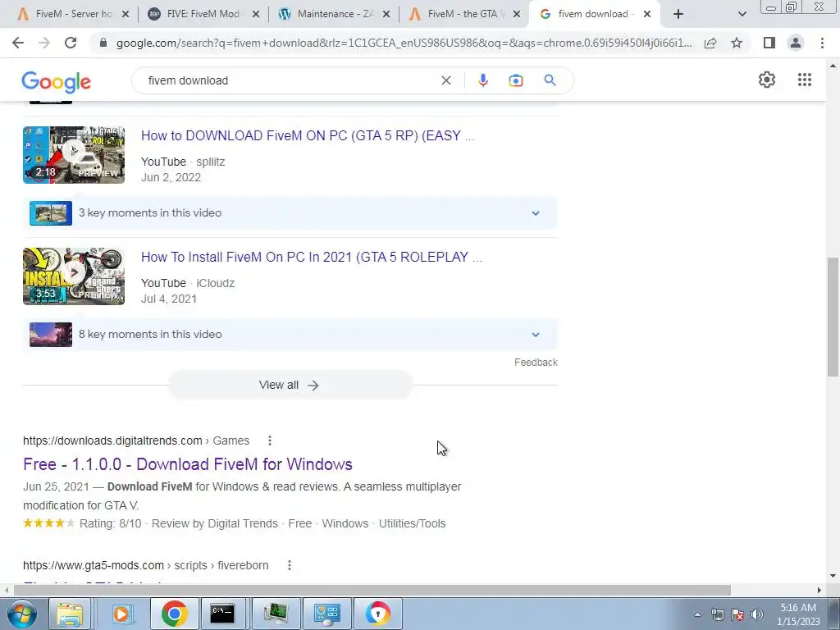Viewport: 840px width, 630px height.
Task: Click the horizontal scrollbar thumb
Action: (372, 590)
